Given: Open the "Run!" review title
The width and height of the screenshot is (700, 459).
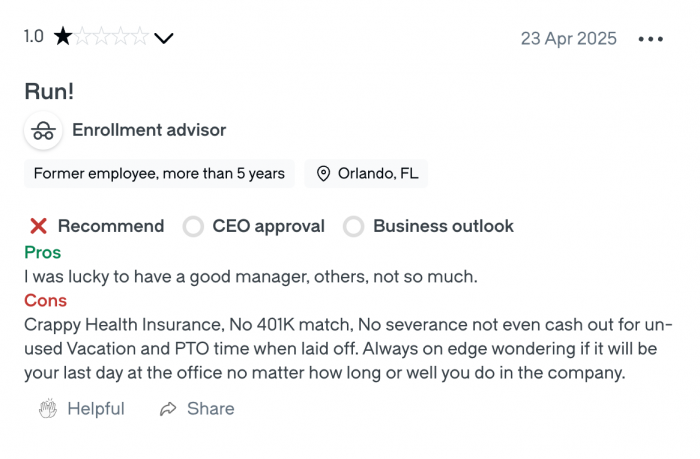Looking at the screenshot, I should coord(50,91).
